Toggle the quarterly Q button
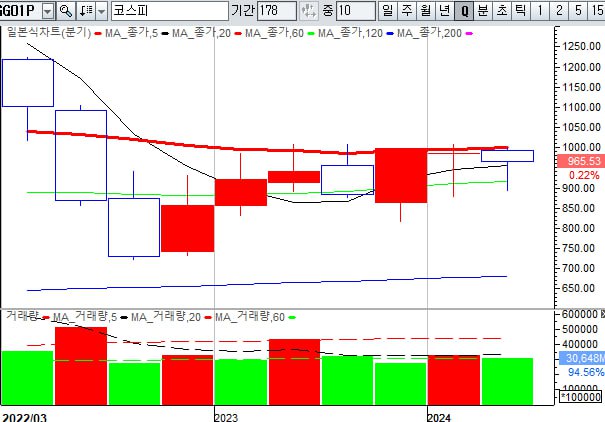 (464, 11)
